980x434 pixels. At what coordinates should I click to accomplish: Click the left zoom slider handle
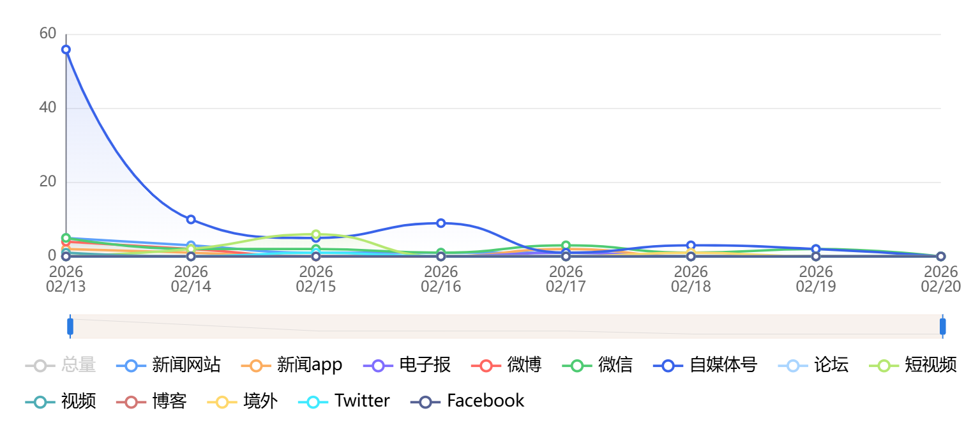70,326
